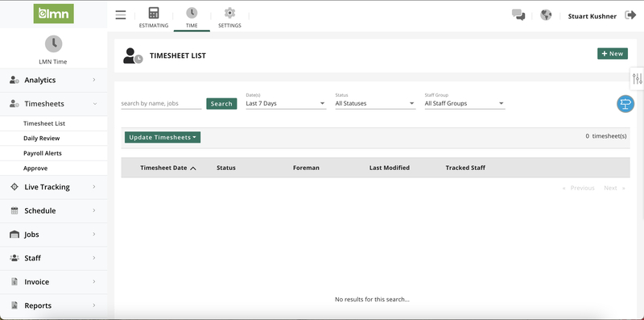Click the Timesheet List person-clock icon

tap(133, 56)
